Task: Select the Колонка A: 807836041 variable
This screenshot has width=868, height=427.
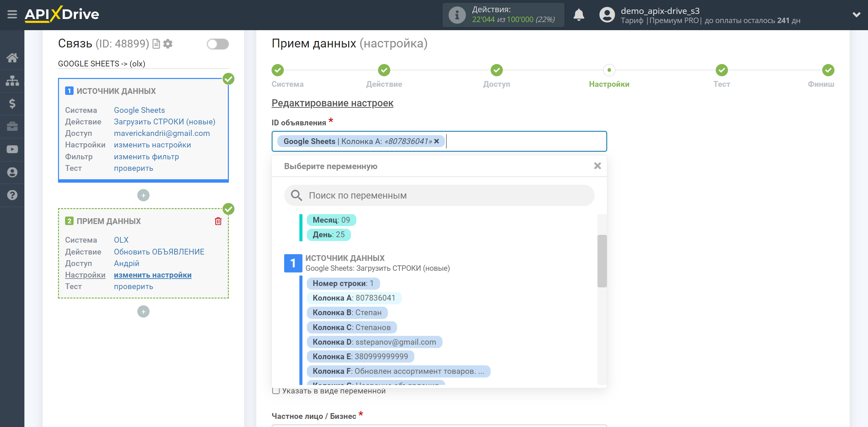Action: tap(354, 298)
